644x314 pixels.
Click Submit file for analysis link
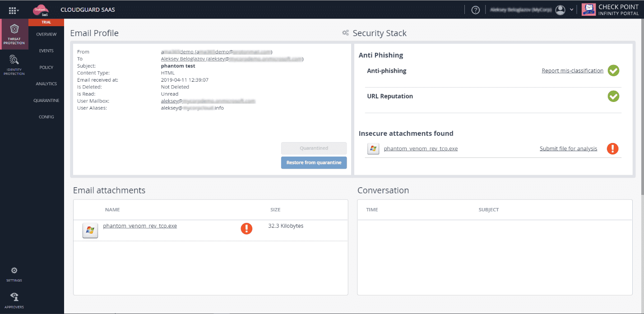point(568,149)
